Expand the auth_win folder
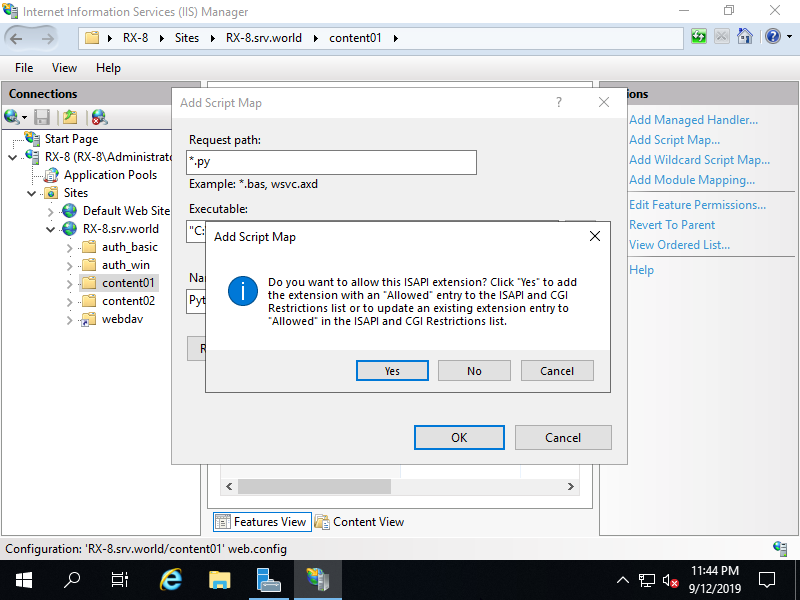Image resolution: width=800 pixels, height=600 pixels. coord(69,265)
